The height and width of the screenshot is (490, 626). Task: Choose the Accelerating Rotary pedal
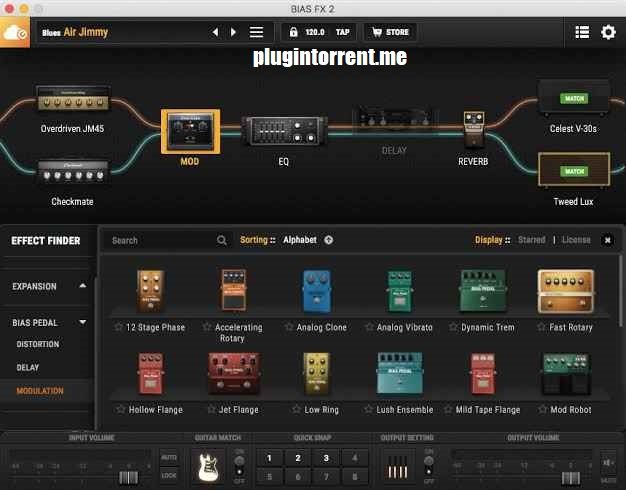click(x=234, y=290)
